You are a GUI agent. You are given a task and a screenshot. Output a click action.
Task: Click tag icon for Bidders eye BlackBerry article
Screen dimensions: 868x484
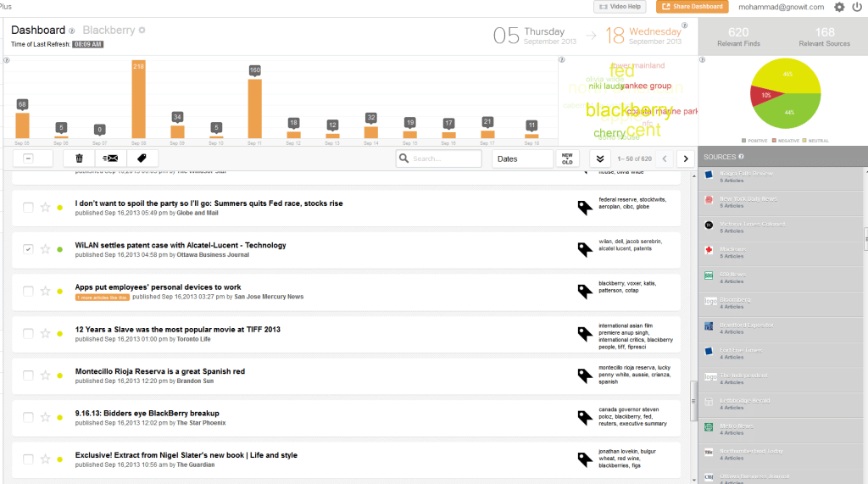coord(585,418)
